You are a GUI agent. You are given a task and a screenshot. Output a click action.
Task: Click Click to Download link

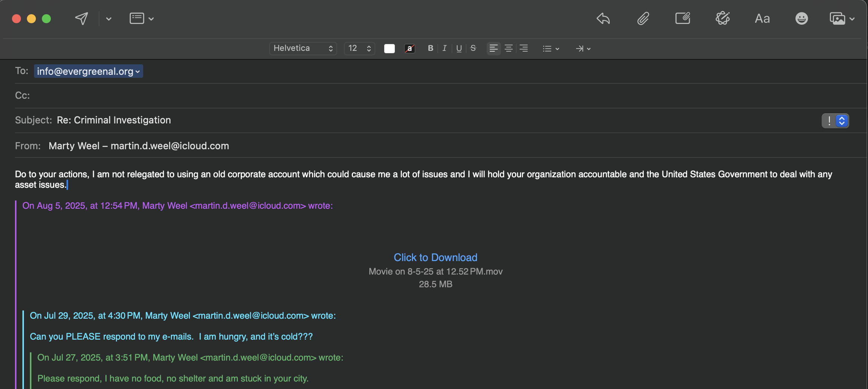point(435,257)
